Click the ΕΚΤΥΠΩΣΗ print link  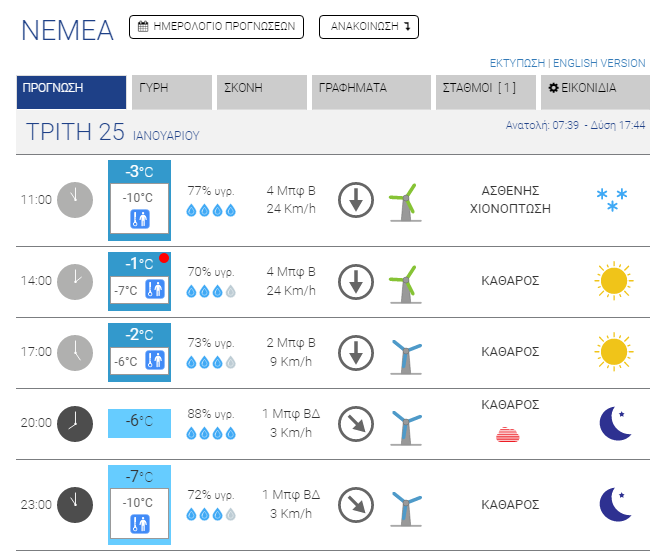click(517, 62)
